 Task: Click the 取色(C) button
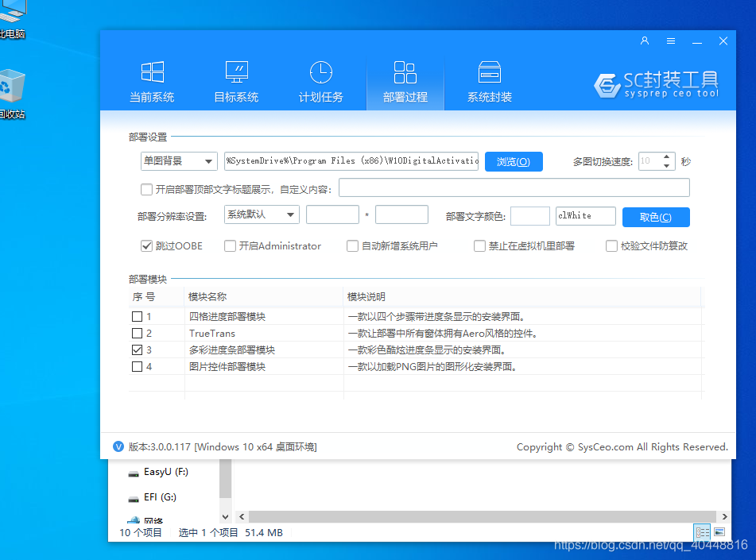656,217
